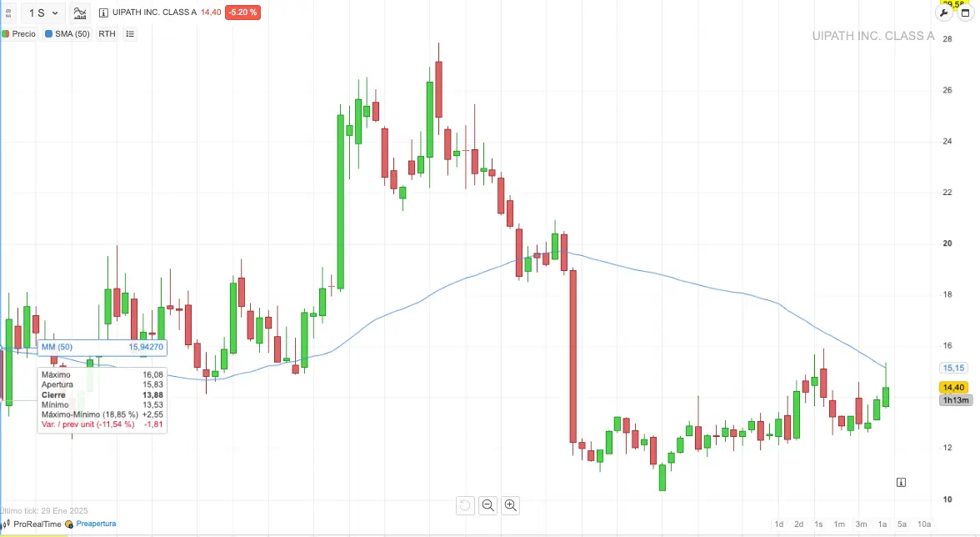Click the blue SMA (50) color swatch
The width and height of the screenshot is (980, 537).
coord(49,34)
